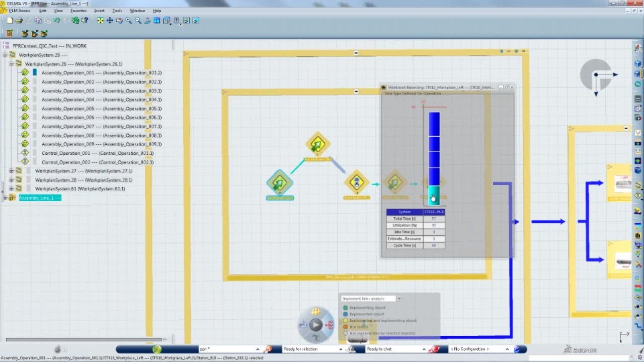Select the Fit All In view icon

100,20
